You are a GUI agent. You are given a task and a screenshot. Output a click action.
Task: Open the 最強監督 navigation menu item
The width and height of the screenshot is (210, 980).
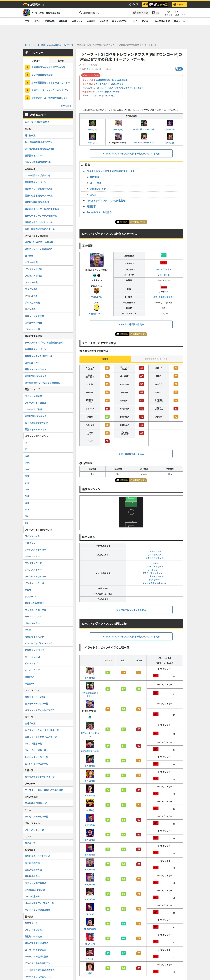(x=103, y=21)
